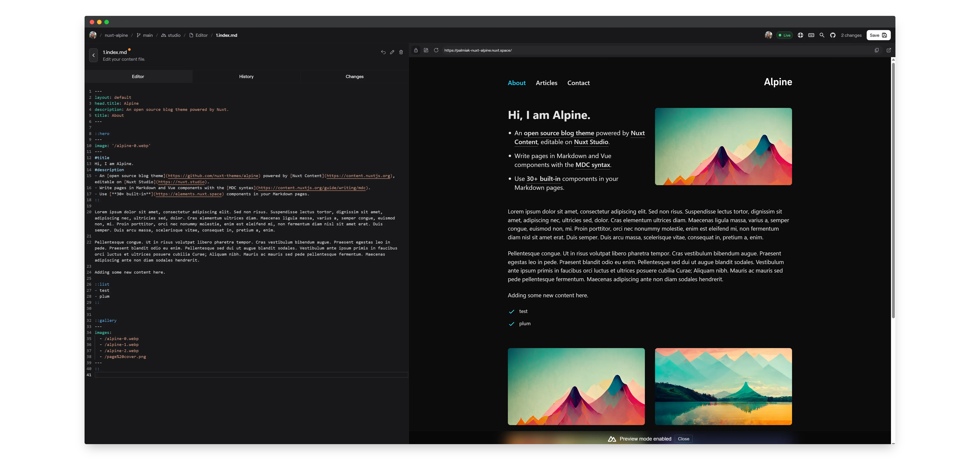Click the Save button

pyautogui.click(x=878, y=35)
